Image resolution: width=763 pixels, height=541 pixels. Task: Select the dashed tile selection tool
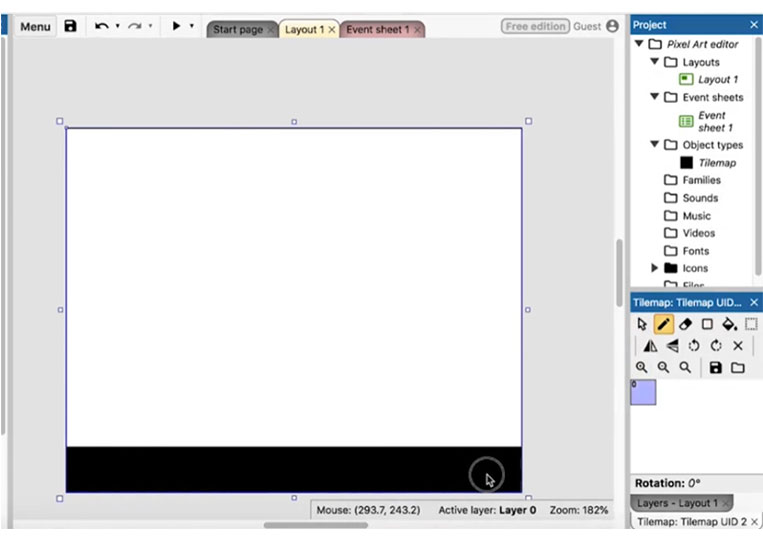pyautogui.click(x=751, y=324)
